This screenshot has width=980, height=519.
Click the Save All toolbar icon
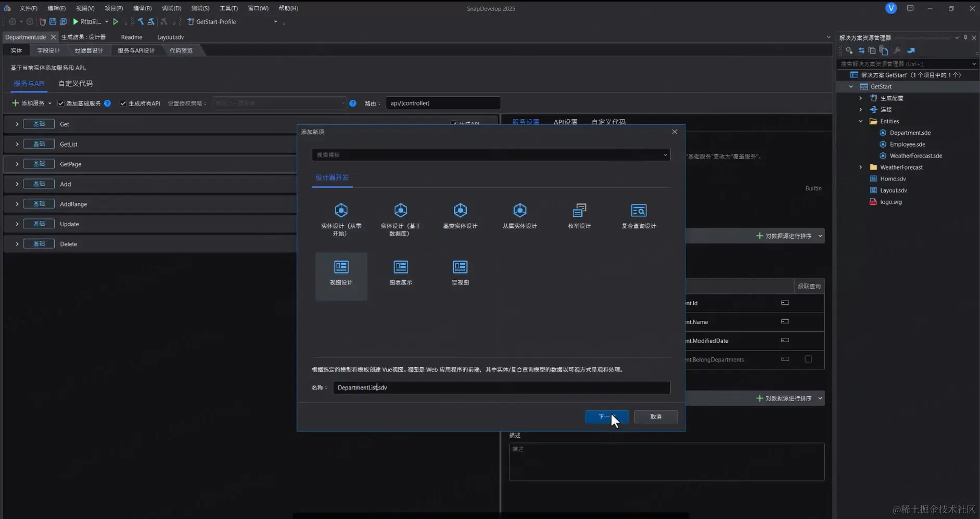tap(63, 22)
